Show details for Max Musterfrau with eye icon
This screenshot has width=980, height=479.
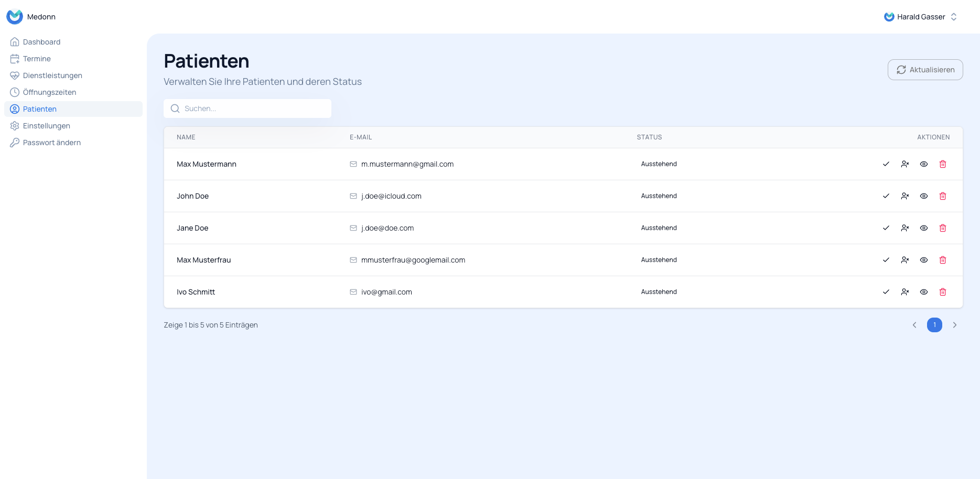[924, 260]
